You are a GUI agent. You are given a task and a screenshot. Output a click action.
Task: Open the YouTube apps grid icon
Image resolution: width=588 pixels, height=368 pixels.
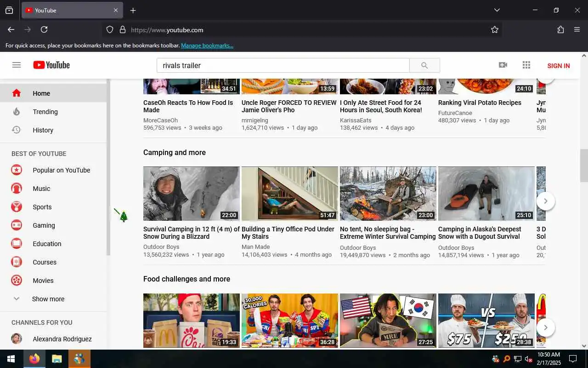point(526,65)
